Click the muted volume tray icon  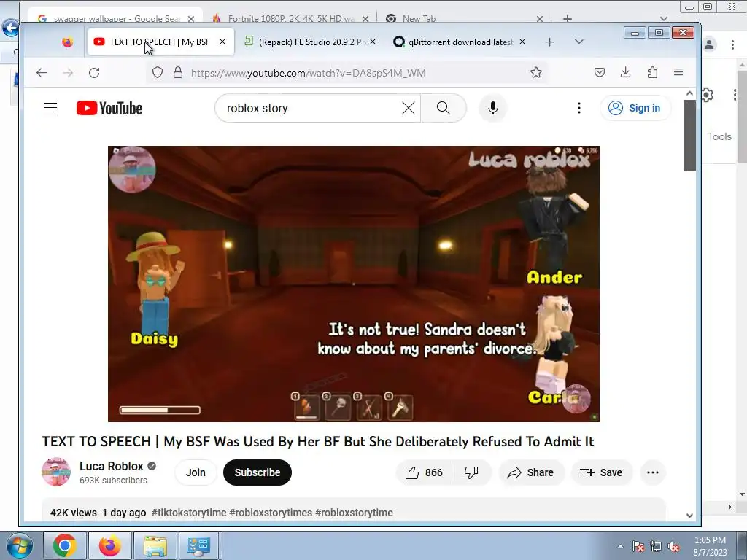coord(673,547)
